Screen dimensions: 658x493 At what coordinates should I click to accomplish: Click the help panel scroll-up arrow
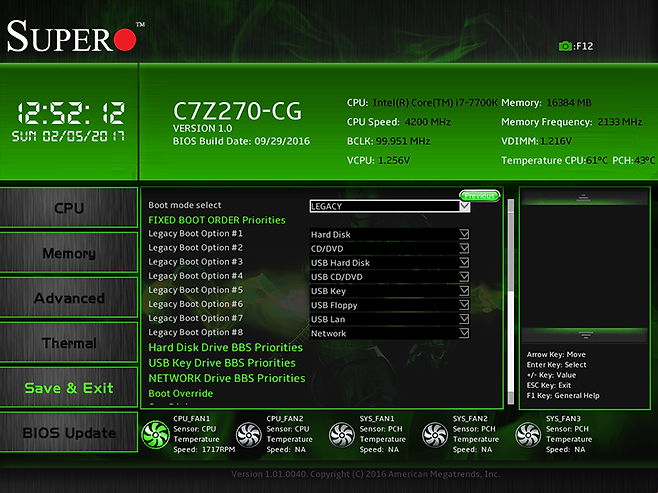click(x=582, y=197)
